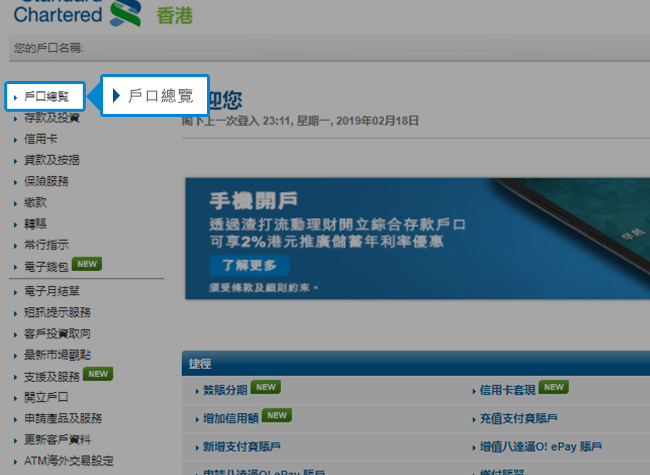Open 戶口總覽 in the sidebar
Viewport: 650px width, 475px height.
point(46,97)
